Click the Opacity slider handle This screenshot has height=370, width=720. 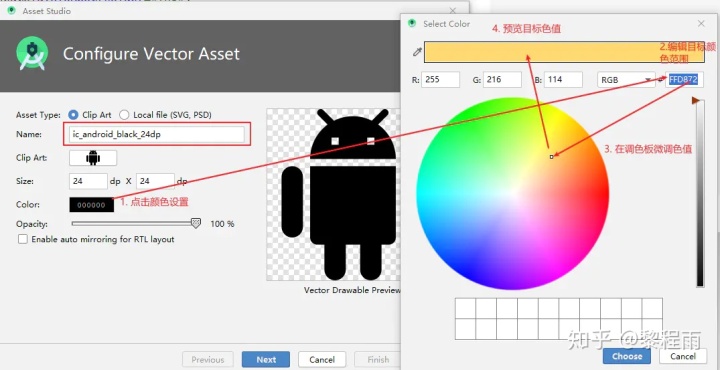196,224
